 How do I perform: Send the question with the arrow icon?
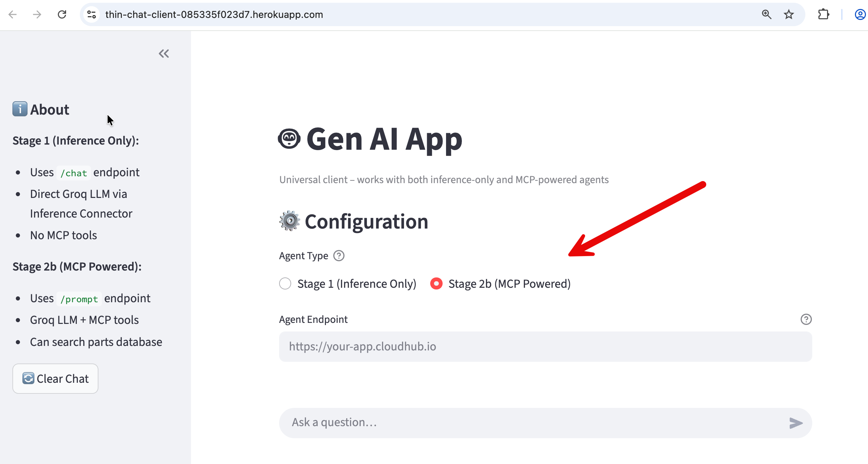click(796, 423)
